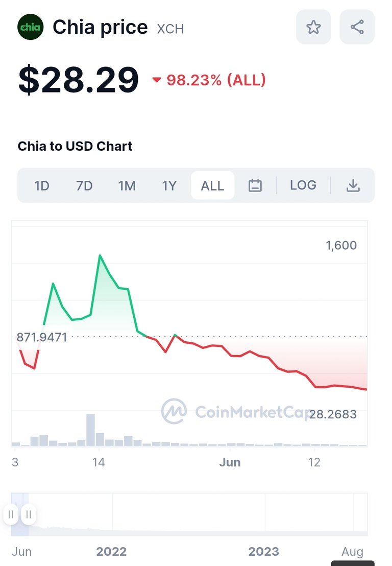Click the chart peak price point
Image resolution: width=392 pixels, height=566 pixels.
[100, 255]
